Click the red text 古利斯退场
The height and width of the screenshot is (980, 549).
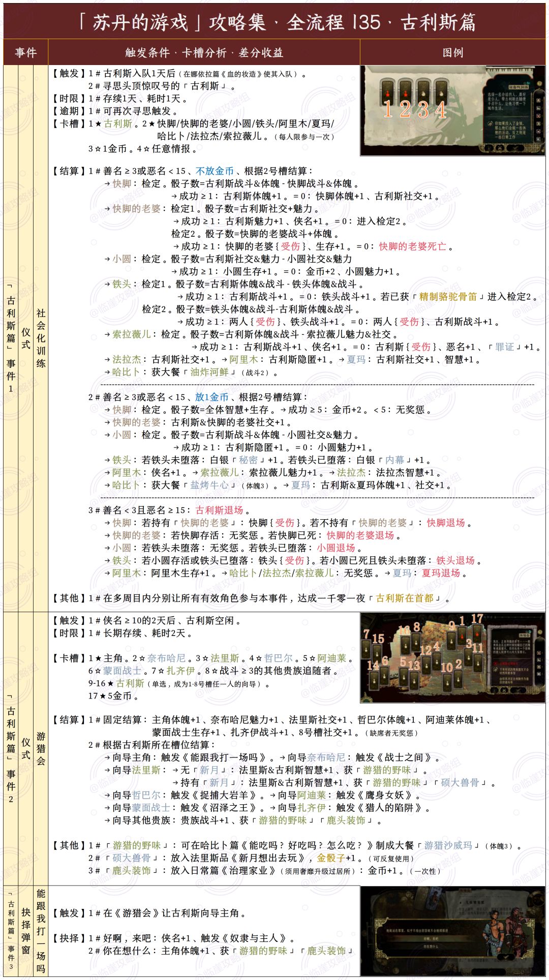tap(220, 510)
